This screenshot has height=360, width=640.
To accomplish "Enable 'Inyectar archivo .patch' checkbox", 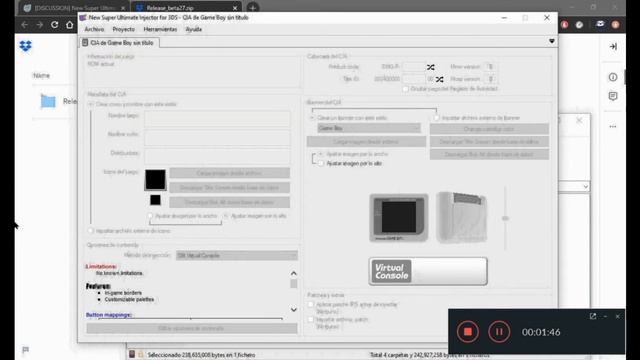I will (x=311, y=320).
